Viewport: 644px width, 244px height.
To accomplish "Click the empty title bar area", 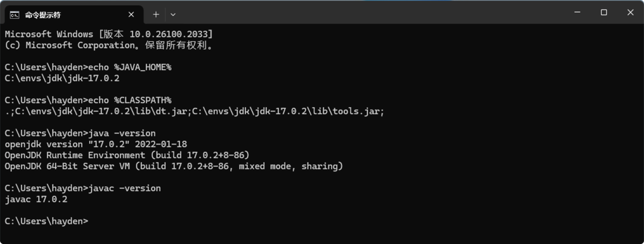I will click(370, 13).
